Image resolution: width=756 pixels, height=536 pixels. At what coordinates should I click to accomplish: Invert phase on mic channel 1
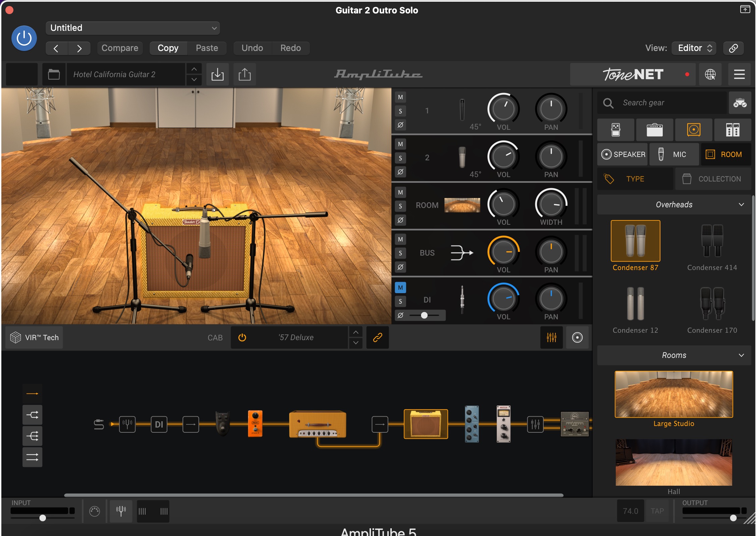pyautogui.click(x=400, y=125)
